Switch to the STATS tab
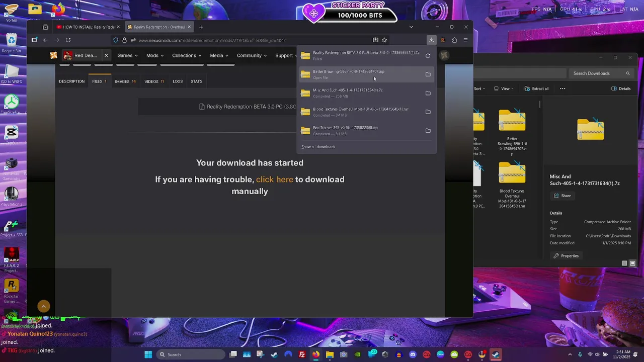 point(196,81)
